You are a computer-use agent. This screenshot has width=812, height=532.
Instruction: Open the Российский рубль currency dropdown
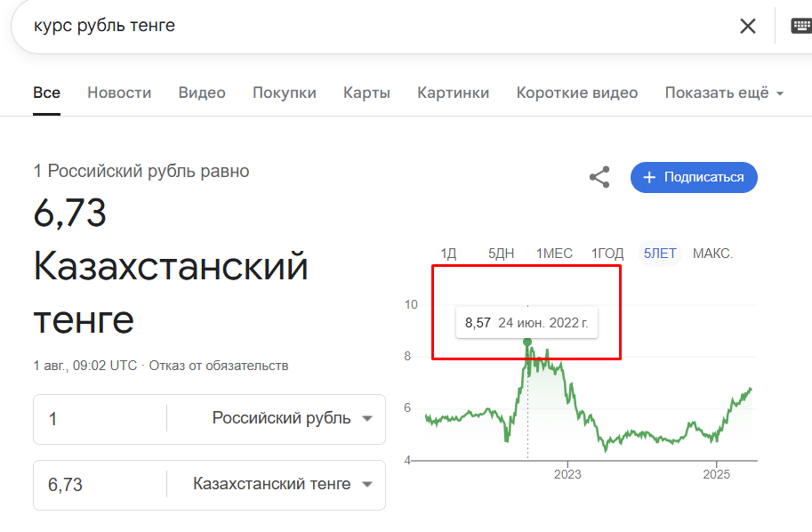293,419
